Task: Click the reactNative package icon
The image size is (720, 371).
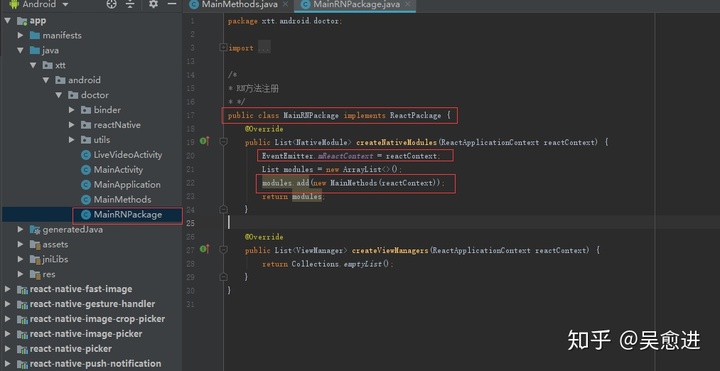Action: (86, 125)
